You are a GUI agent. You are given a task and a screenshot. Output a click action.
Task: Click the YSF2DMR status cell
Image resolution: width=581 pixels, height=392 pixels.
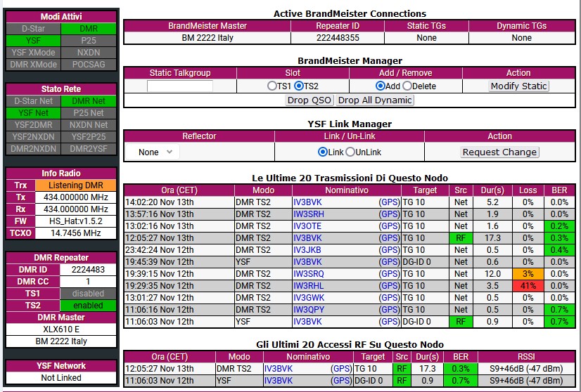coord(33,125)
